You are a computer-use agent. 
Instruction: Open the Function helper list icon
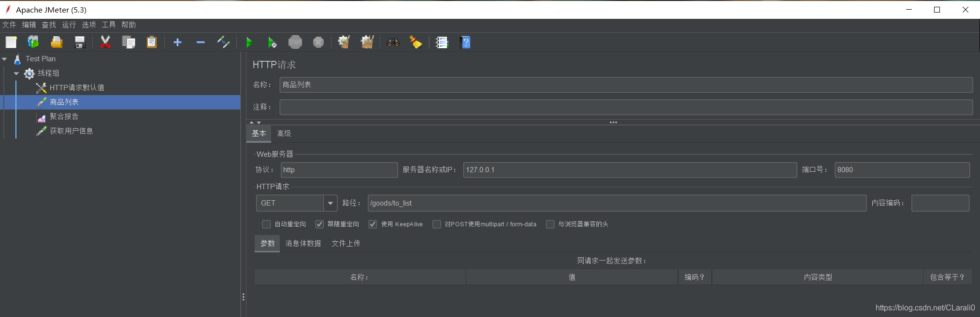[442, 42]
